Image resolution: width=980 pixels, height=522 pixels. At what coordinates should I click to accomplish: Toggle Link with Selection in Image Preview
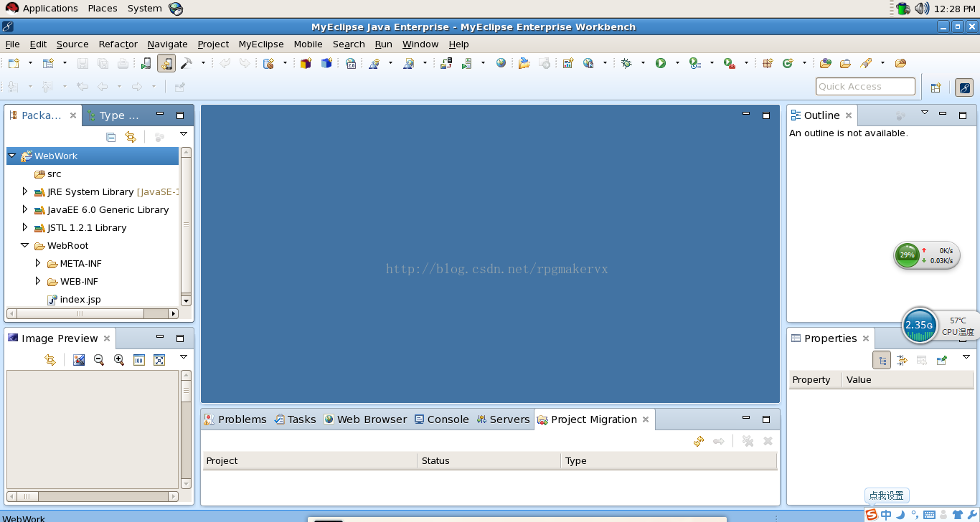[x=50, y=359]
